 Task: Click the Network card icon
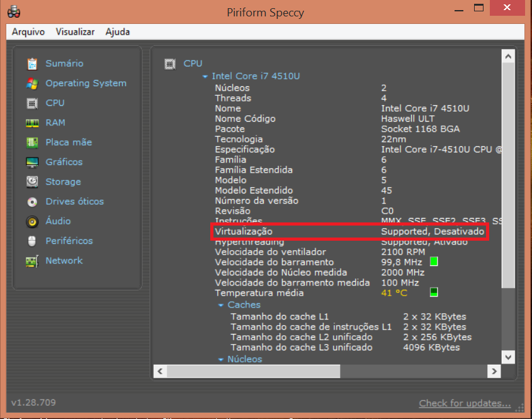[32, 261]
